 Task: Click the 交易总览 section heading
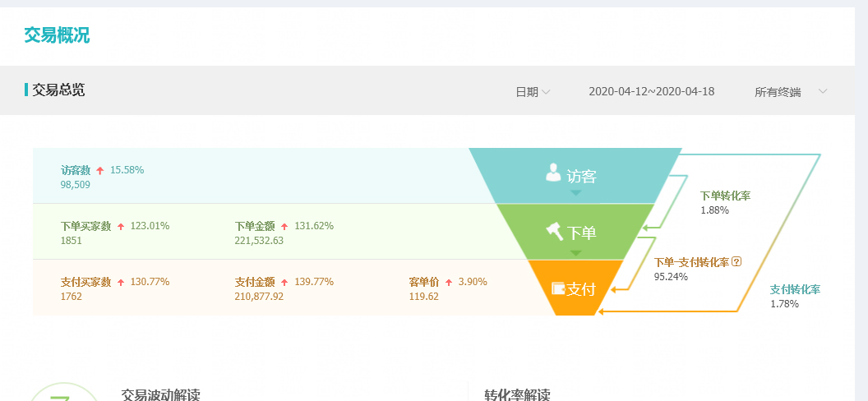[x=58, y=90]
